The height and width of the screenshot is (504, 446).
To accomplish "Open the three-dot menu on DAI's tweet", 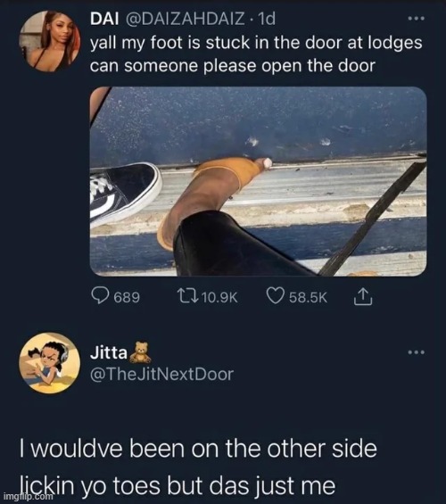I will pyautogui.click(x=416, y=19).
